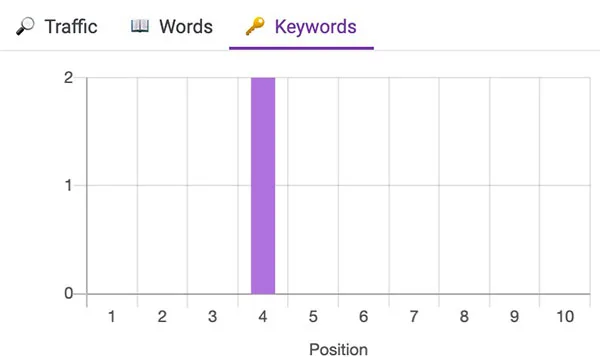Click x-axis label 3
The height and width of the screenshot is (362, 600).
click(x=212, y=316)
